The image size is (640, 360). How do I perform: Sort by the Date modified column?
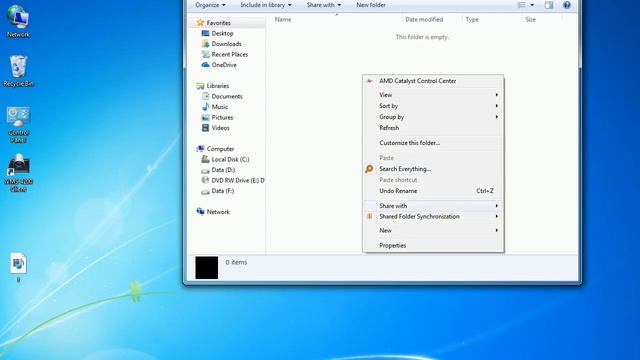[424, 19]
